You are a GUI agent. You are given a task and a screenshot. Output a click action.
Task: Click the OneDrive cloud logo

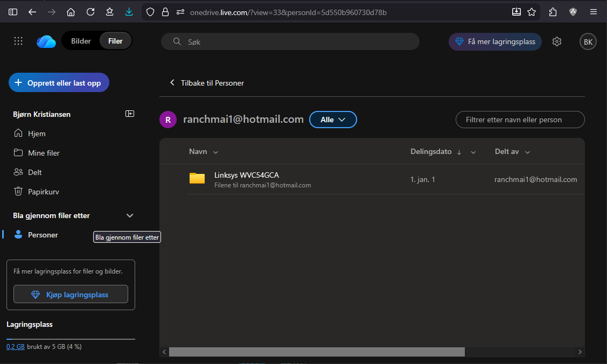tap(46, 41)
